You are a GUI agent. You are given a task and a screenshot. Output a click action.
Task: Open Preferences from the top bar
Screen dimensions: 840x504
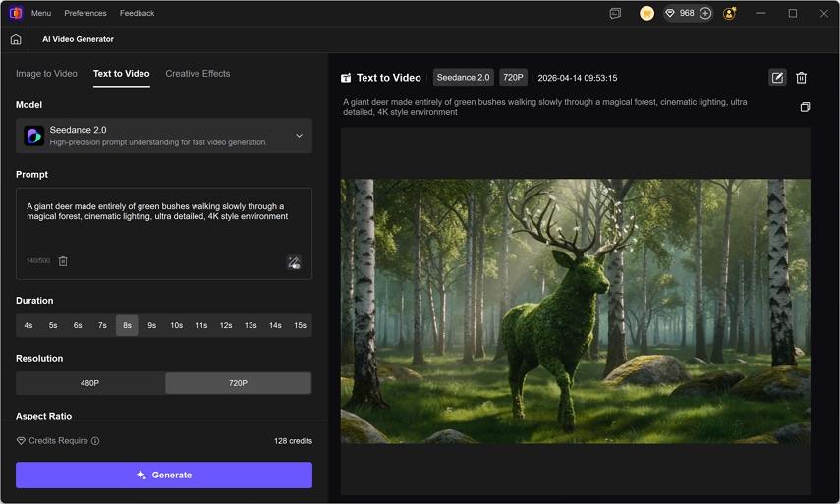85,14
